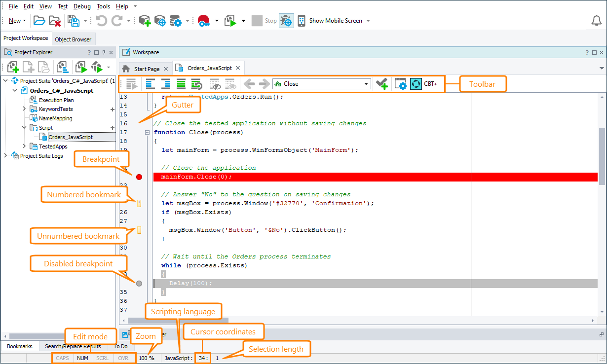Open the Search/Replace Results tab

73,346
